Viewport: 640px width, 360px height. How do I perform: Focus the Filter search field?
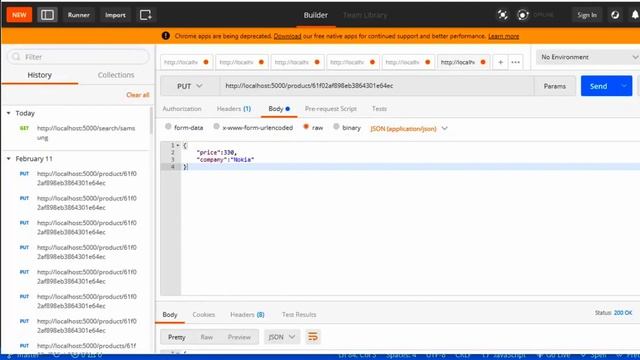78,57
